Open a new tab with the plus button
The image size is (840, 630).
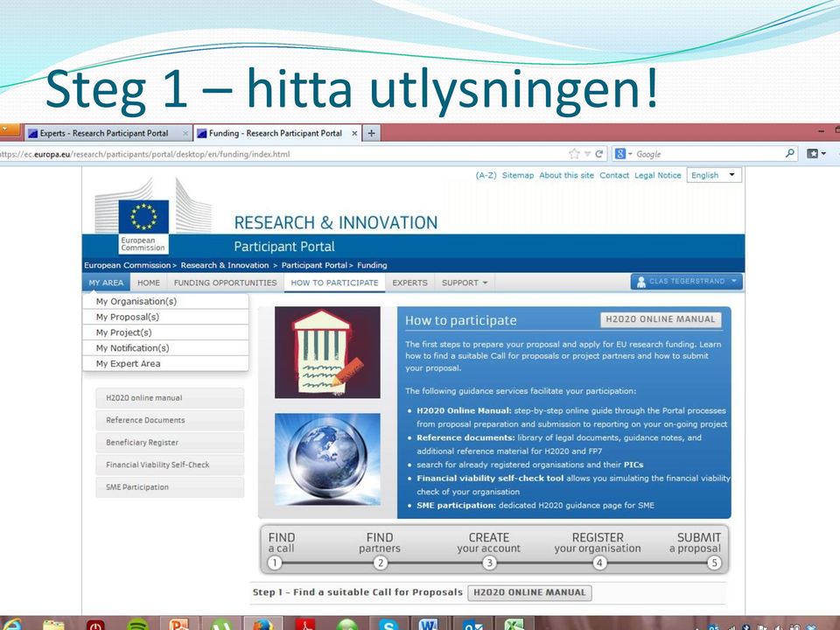point(371,133)
